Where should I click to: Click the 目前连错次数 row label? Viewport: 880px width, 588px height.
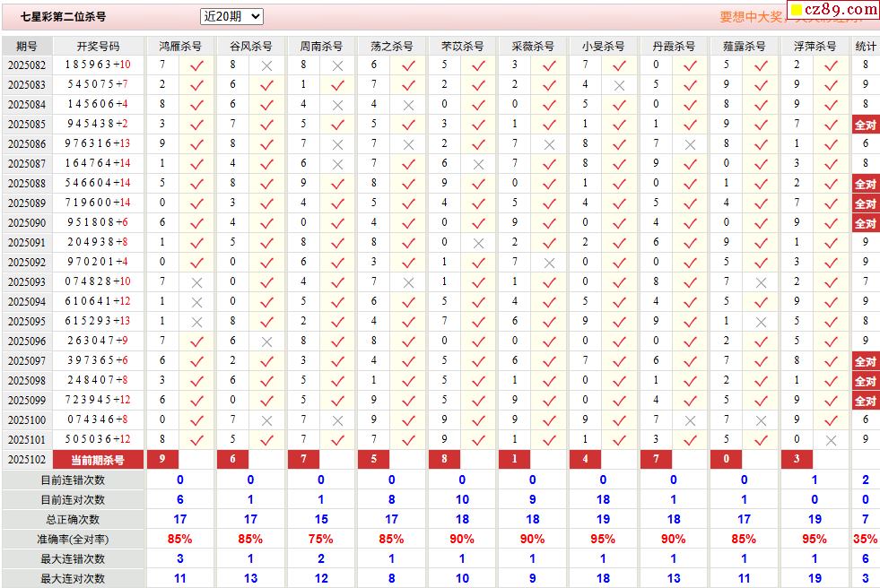[x=73, y=480]
